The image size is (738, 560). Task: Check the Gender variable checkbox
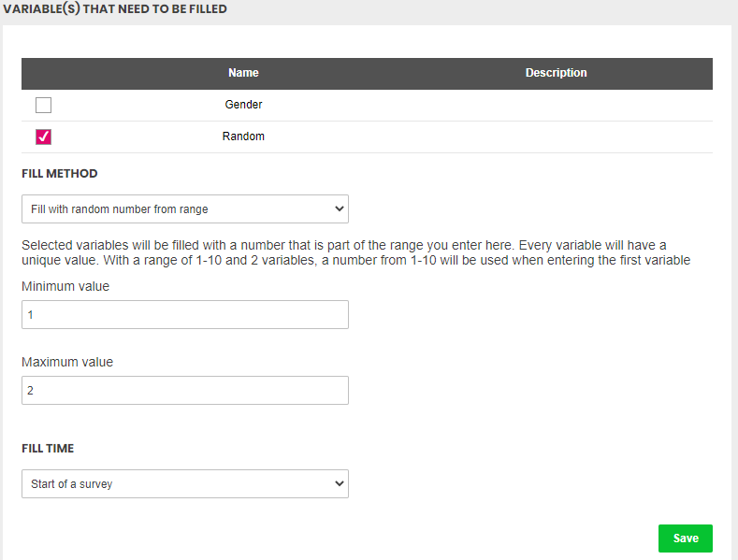pos(43,105)
